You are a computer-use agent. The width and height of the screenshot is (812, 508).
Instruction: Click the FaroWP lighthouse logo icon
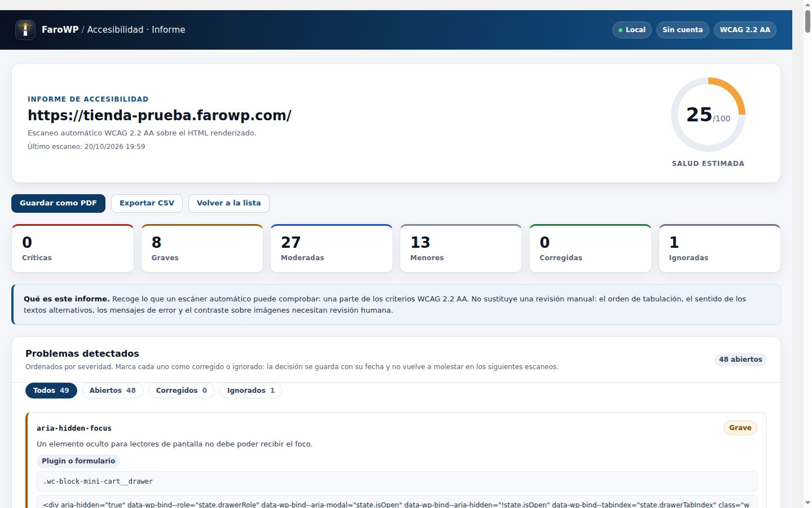point(25,30)
